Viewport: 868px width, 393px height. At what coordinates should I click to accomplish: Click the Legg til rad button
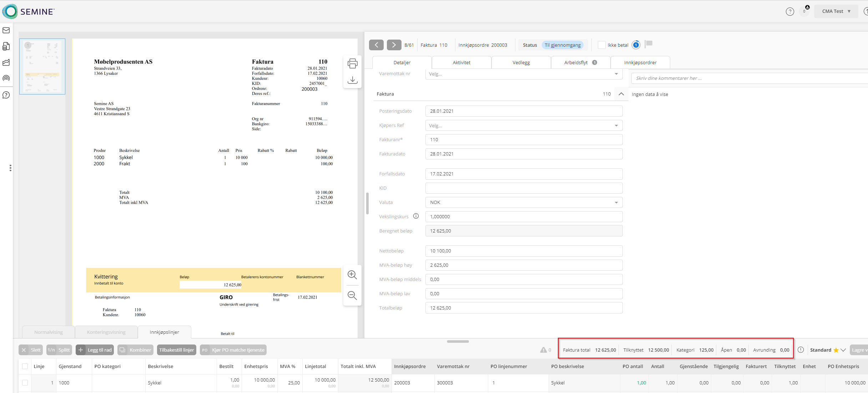95,350
